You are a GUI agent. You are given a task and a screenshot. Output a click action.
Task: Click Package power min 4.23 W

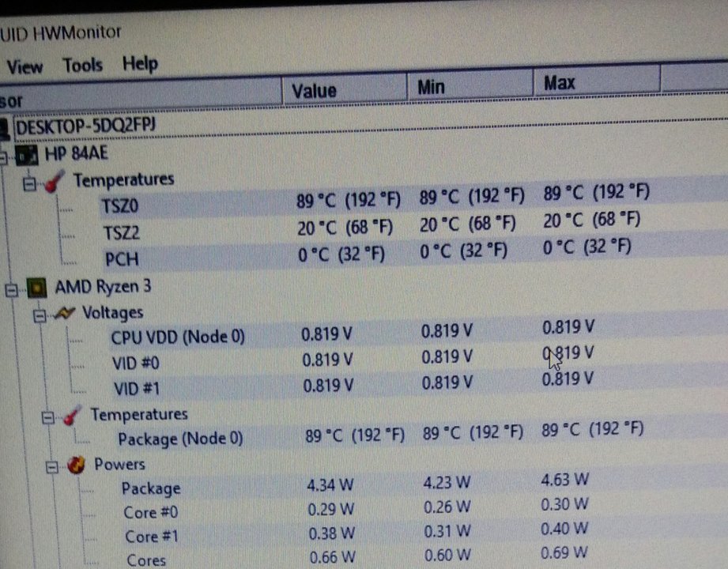click(x=446, y=482)
